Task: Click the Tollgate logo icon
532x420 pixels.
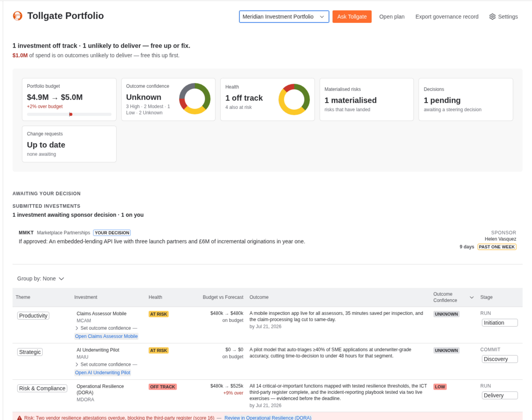Action: (17, 16)
